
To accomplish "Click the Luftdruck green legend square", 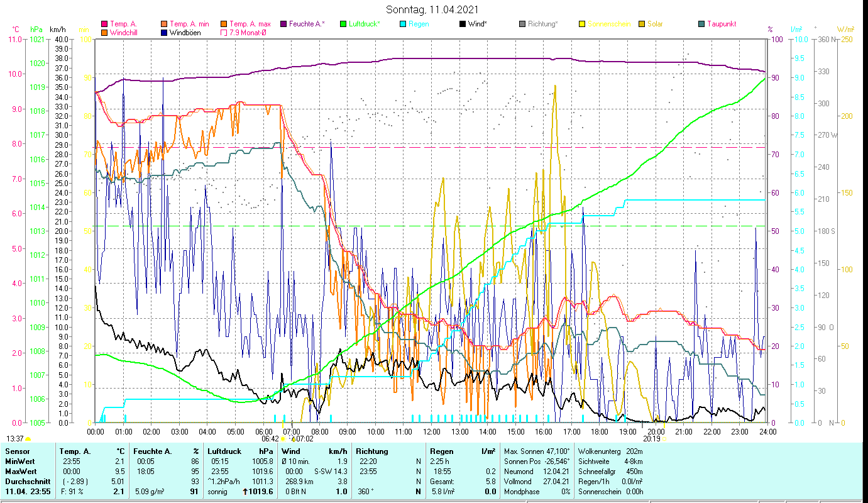I will tap(343, 24).
